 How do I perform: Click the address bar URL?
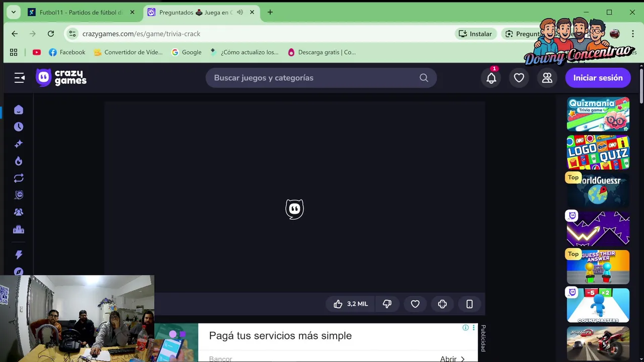(x=141, y=34)
